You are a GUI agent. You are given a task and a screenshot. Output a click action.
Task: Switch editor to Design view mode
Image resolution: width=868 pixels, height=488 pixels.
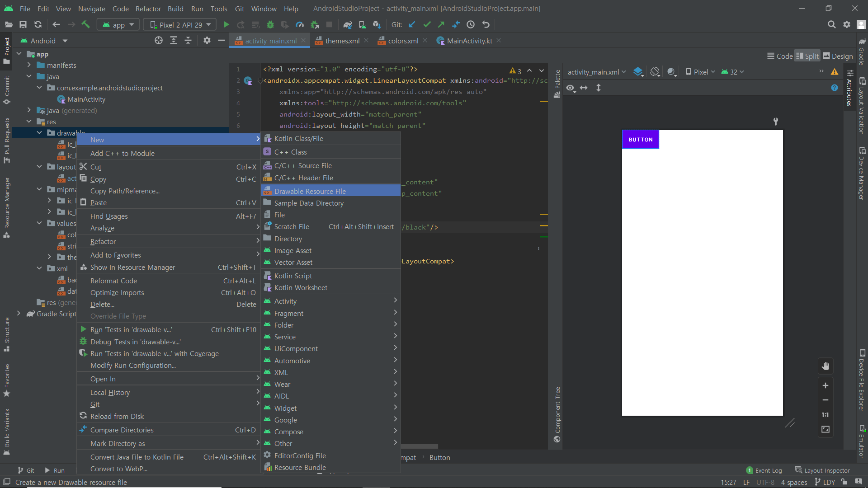pos(838,56)
